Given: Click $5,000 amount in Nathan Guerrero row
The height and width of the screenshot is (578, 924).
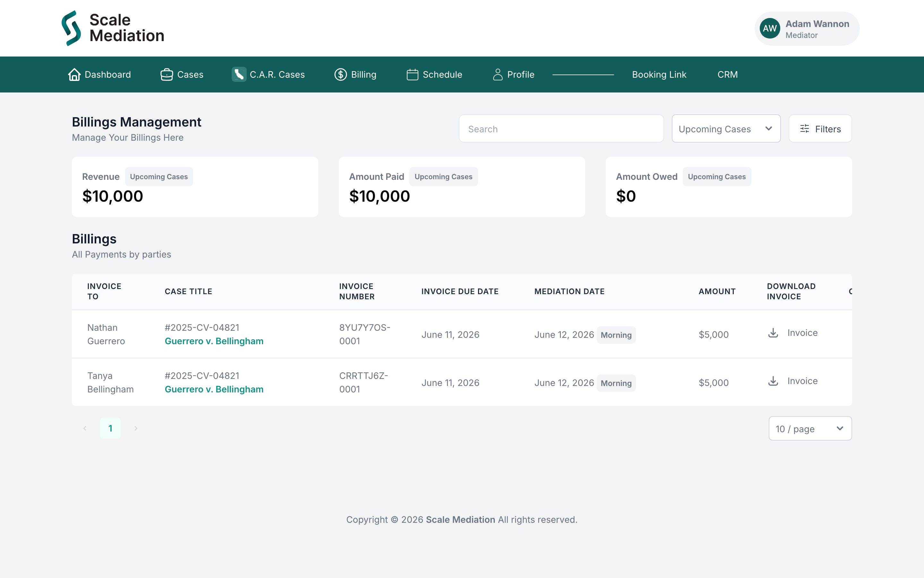Looking at the screenshot, I should pyautogui.click(x=714, y=335).
